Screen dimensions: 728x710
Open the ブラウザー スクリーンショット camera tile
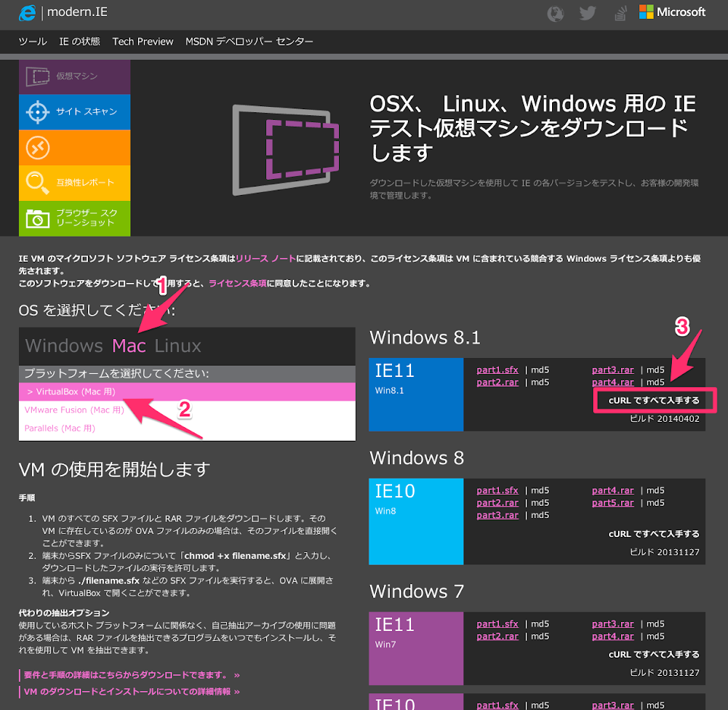coord(74,218)
